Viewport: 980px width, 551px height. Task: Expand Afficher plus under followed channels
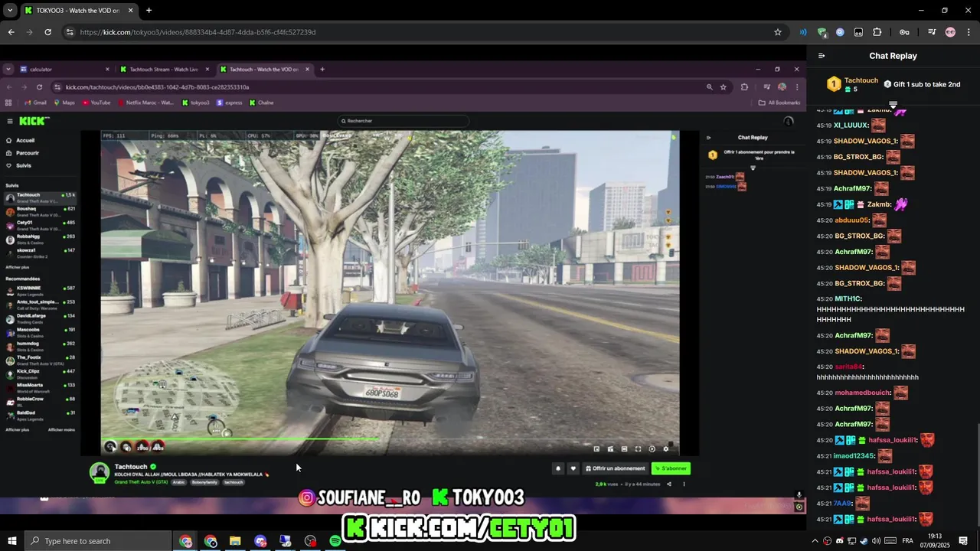click(x=17, y=267)
